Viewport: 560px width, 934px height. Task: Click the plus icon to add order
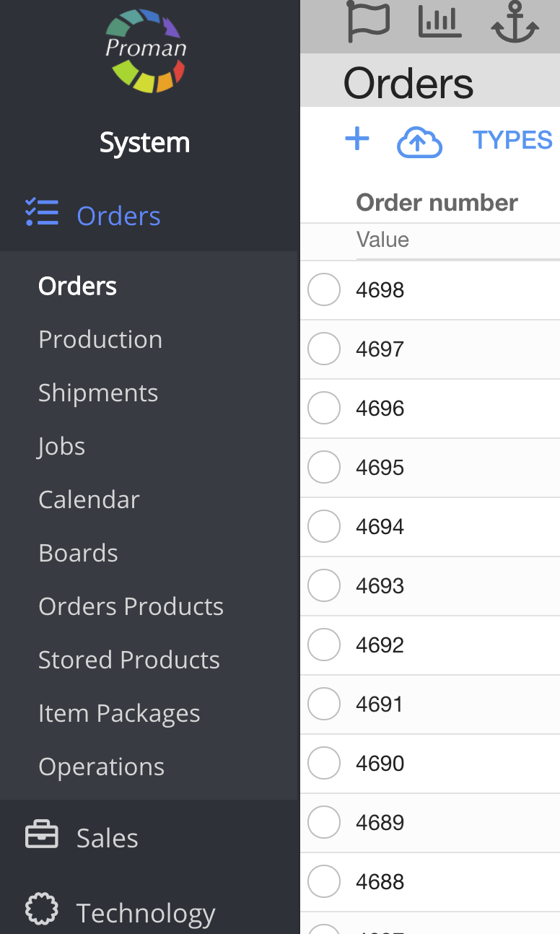coord(357,139)
